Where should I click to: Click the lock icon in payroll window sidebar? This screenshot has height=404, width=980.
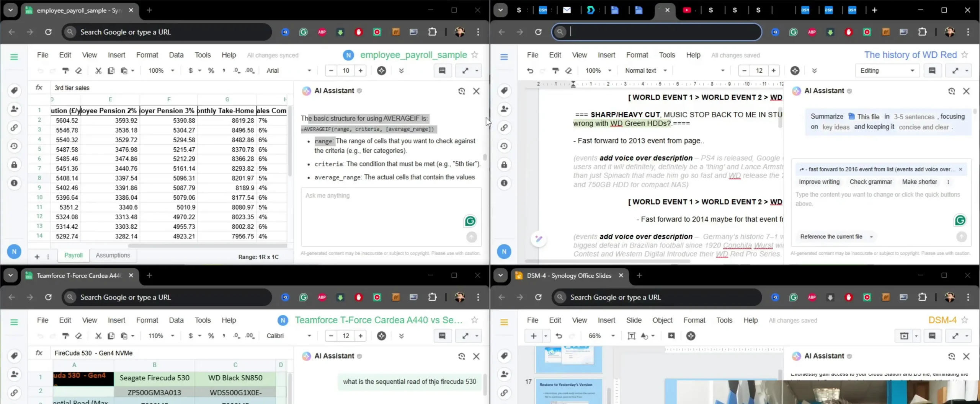point(14,165)
